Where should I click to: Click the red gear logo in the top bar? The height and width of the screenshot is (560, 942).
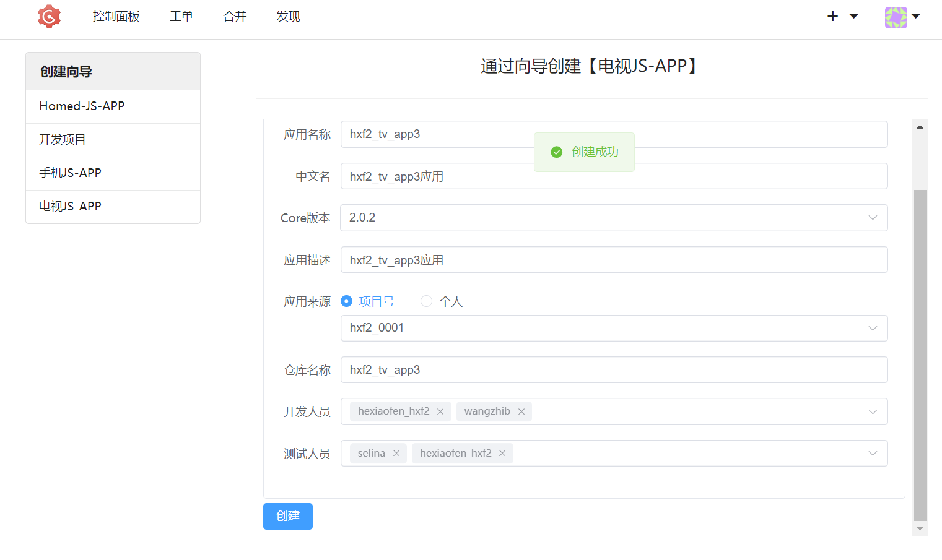(x=49, y=16)
